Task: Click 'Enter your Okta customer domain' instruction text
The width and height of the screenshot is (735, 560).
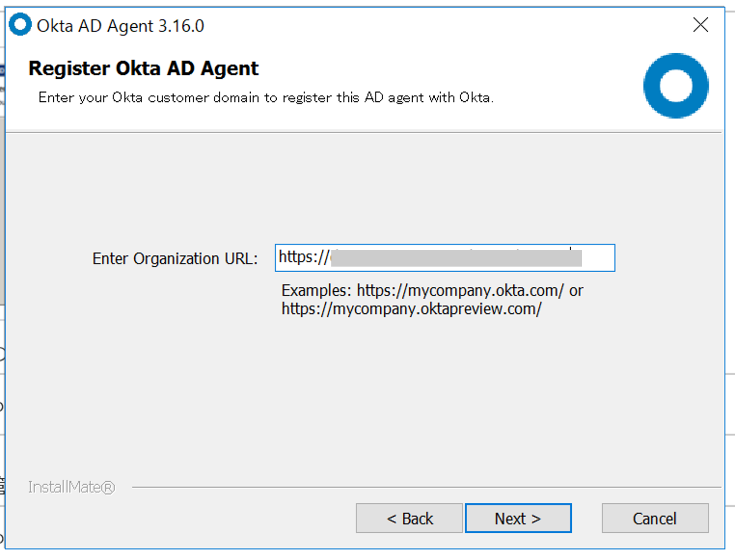Action: pyautogui.click(x=266, y=97)
